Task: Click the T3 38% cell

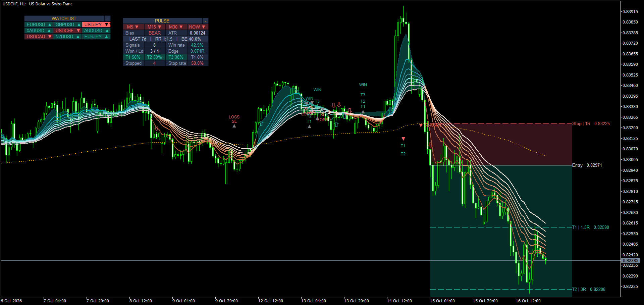Action: click(176, 57)
